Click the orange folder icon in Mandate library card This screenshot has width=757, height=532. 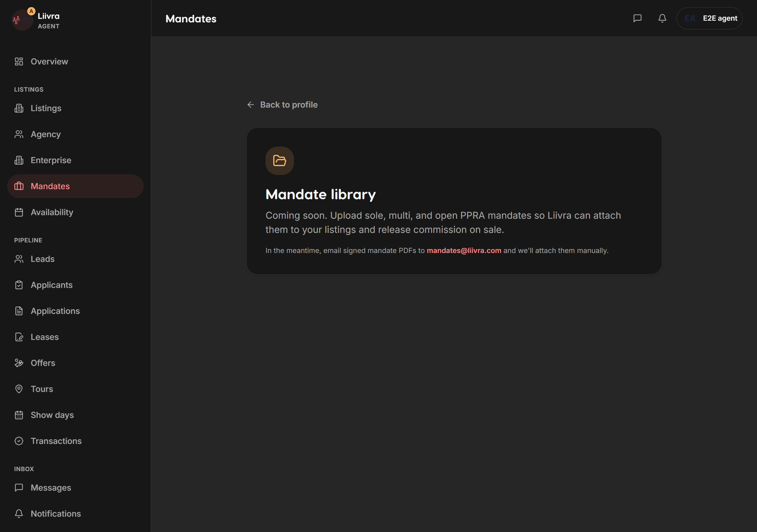tap(280, 161)
